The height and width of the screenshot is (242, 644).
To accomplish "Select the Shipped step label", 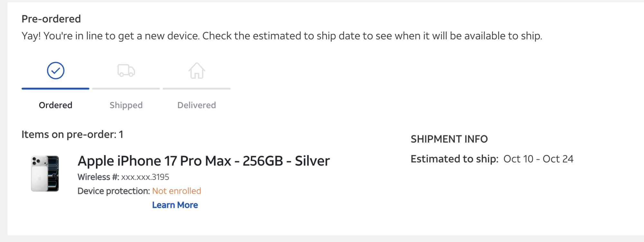I will click(126, 105).
